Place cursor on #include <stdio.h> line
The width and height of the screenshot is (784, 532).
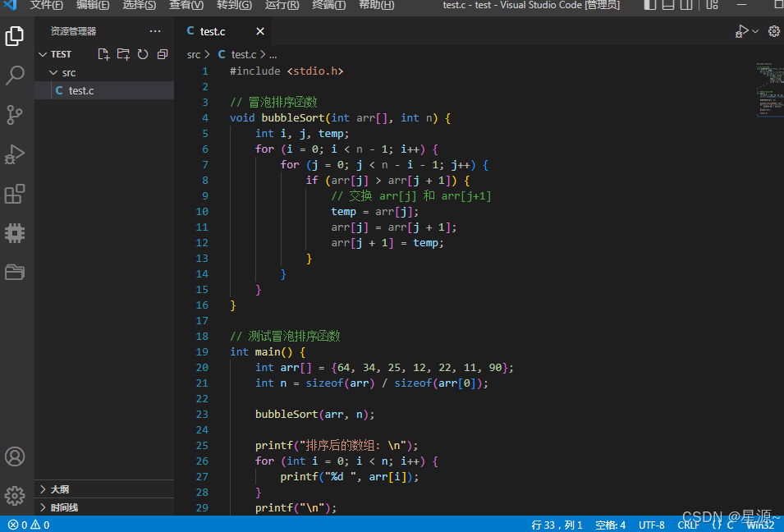point(287,71)
